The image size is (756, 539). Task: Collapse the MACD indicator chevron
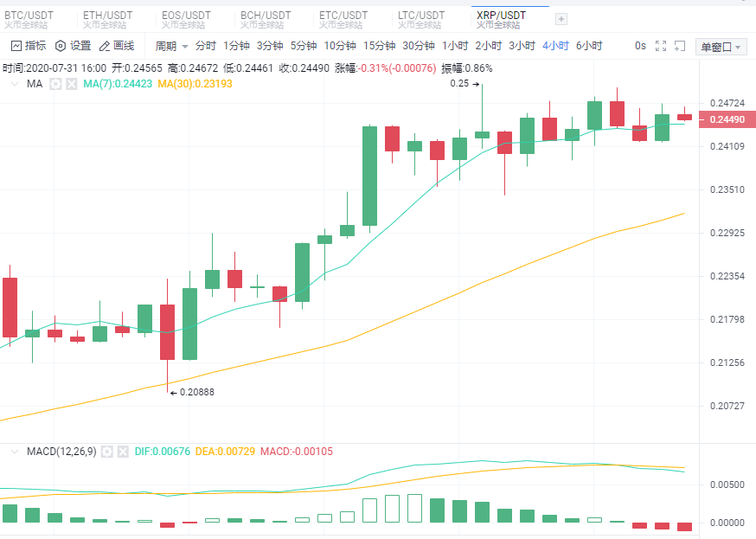tap(14, 452)
